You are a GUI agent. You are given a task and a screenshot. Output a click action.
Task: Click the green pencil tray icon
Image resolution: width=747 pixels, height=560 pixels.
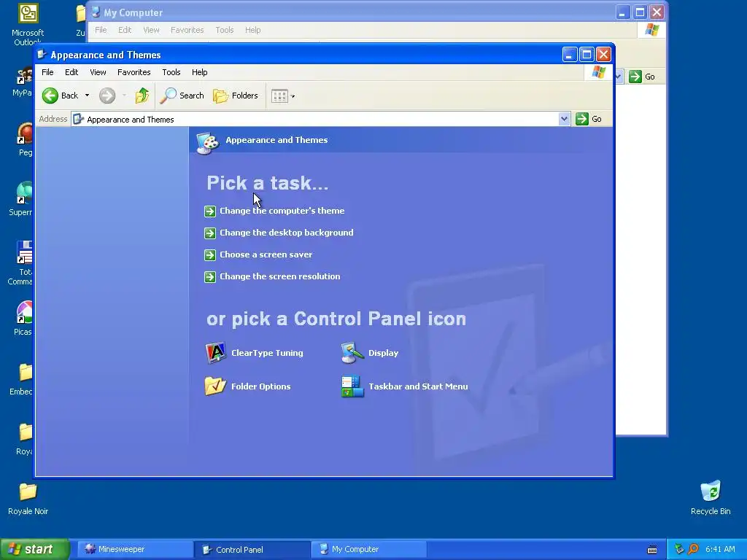[x=679, y=549]
